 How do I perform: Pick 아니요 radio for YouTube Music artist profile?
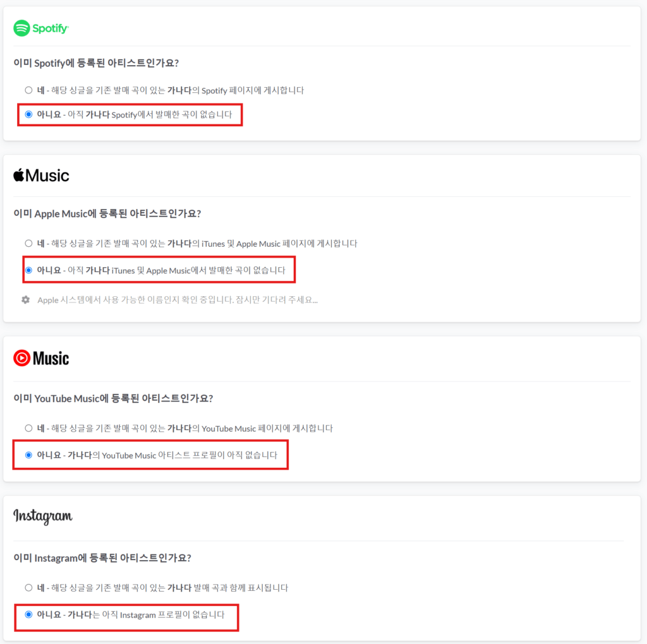28,455
